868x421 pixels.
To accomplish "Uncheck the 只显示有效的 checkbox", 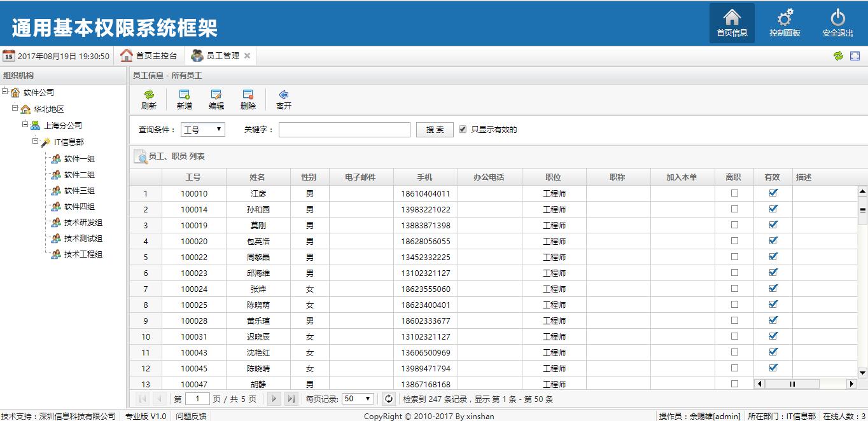I will (463, 129).
